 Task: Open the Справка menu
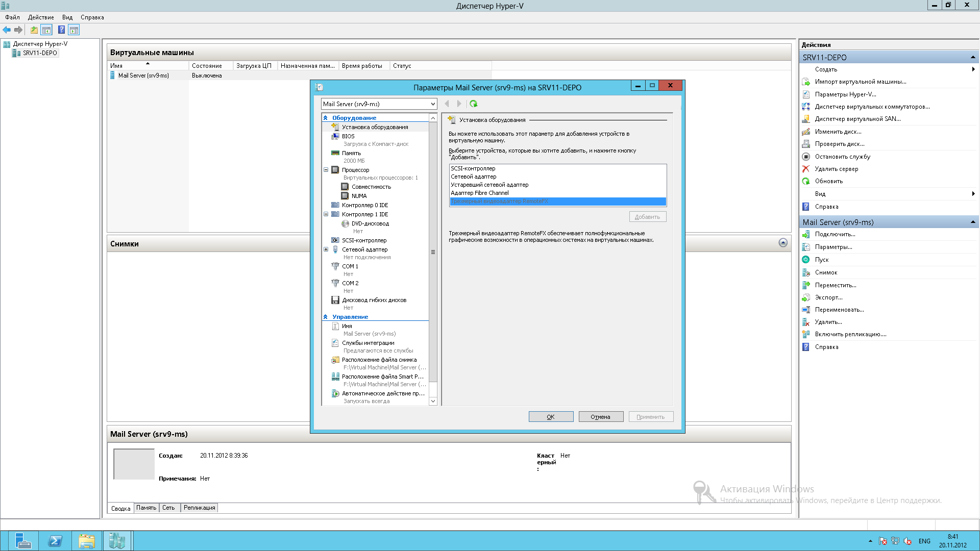coord(92,17)
